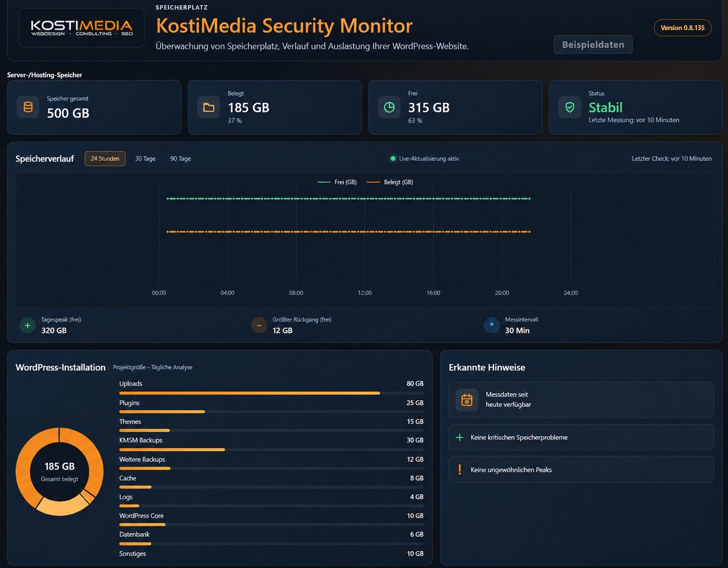Screen dimensions: 728x568
Task: Click the 12:00 time axis label
Action: pyautogui.click(x=365, y=293)
